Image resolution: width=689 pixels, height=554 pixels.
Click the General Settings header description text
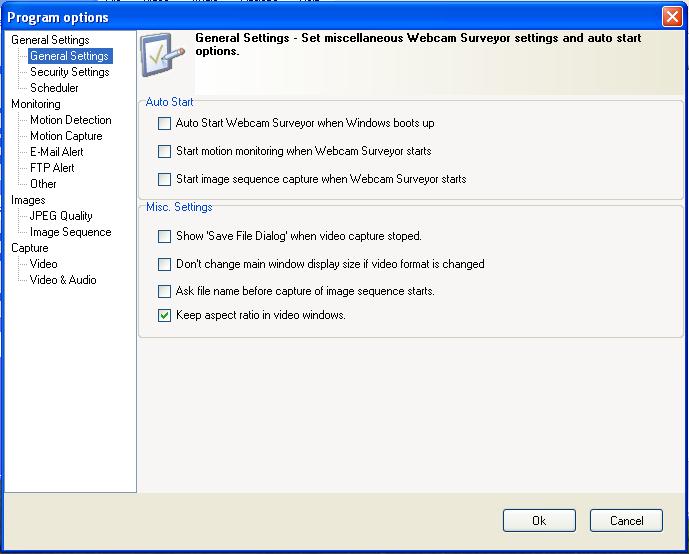click(x=418, y=44)
